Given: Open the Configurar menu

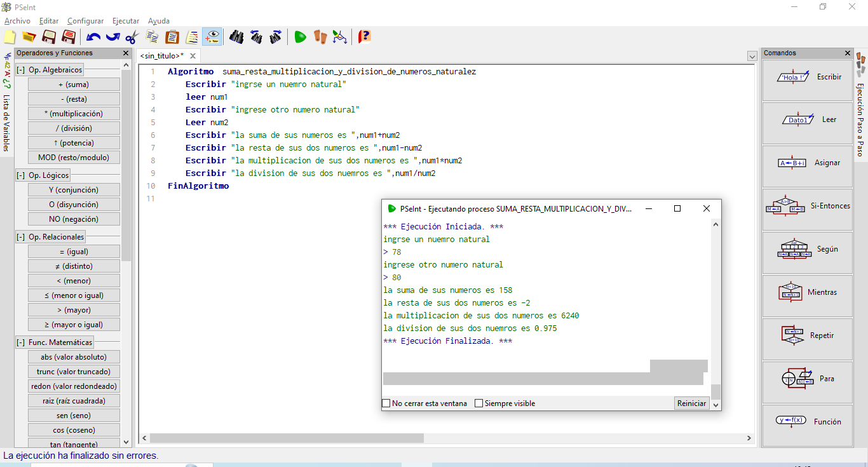Looking at the screenshot, I should click(85, 21).
